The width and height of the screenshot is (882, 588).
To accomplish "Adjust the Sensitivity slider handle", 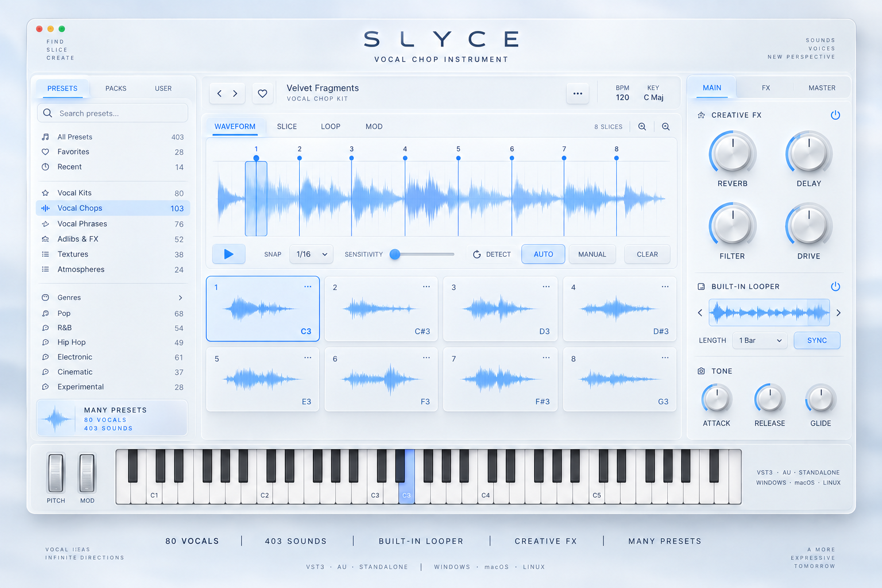I will [x=395, y=254].
